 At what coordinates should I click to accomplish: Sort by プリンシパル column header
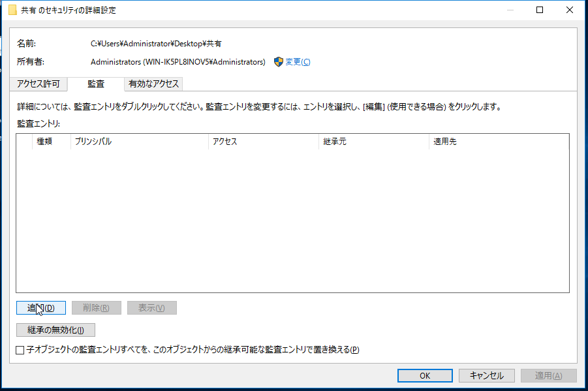[x=140, y=142]
